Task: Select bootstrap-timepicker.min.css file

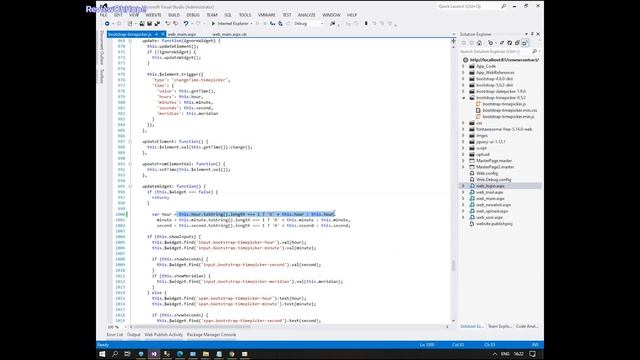Action: [510, 110]
